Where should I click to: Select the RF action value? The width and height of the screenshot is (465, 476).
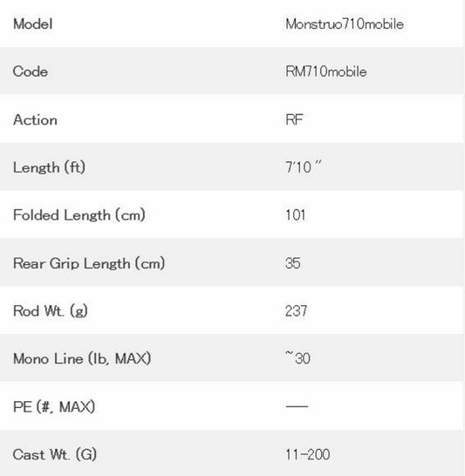294,119
